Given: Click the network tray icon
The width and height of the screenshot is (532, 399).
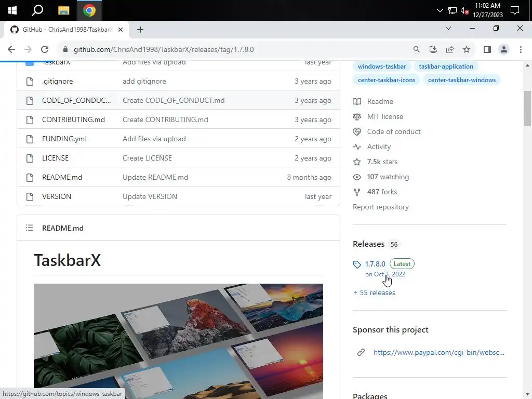Looking at the screenshot, I should click(x=453, y=10).
